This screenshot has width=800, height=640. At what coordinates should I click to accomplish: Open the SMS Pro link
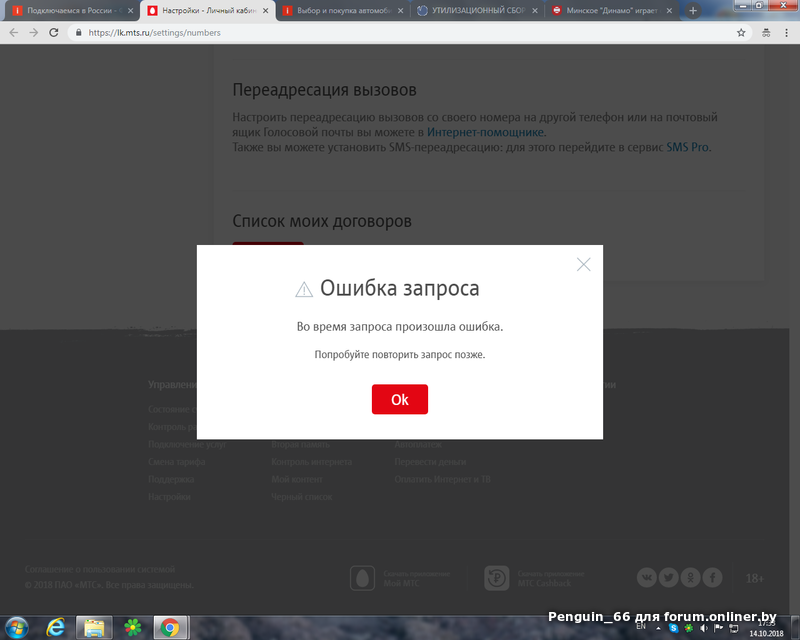(x=687, y=147)
